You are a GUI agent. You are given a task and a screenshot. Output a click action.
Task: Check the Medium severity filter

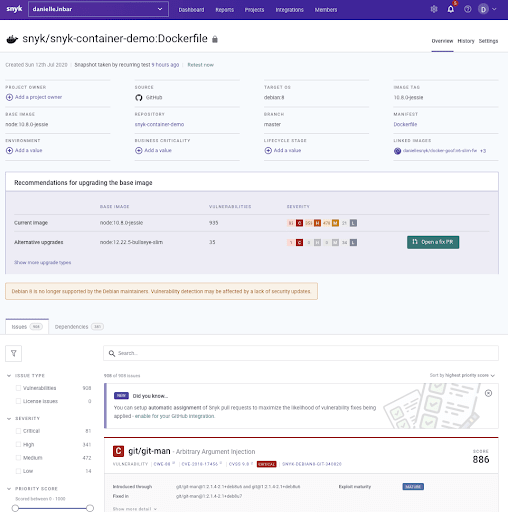[x=18, y=458]
